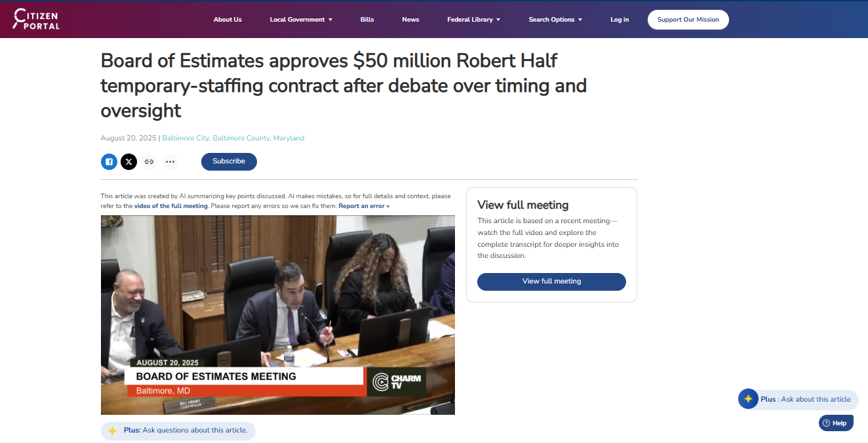Click the Support Our Mission button
Screen dimensions: 868x443
pos(688,20)
